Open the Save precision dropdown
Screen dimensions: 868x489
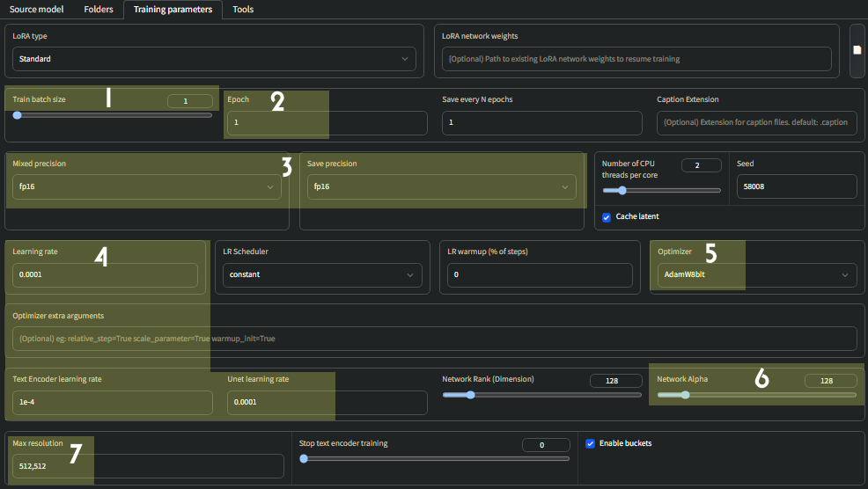(x=441, y=186)
